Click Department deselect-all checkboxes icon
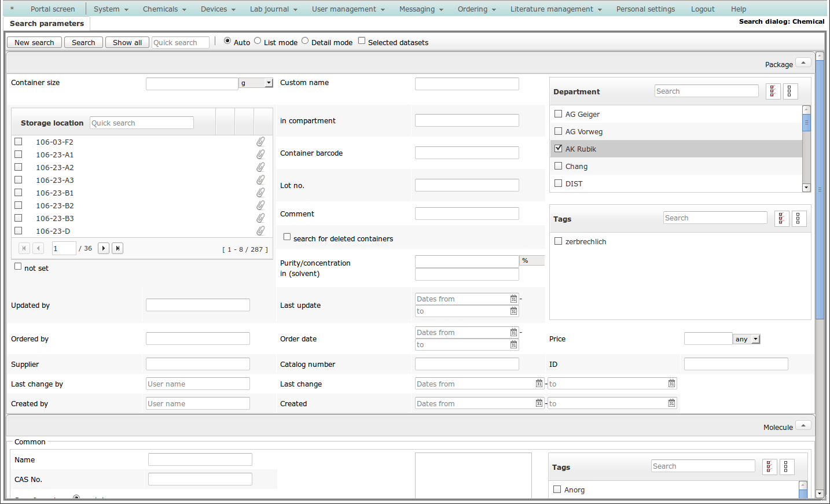830x504 pixels. click(x=790, y=91)
